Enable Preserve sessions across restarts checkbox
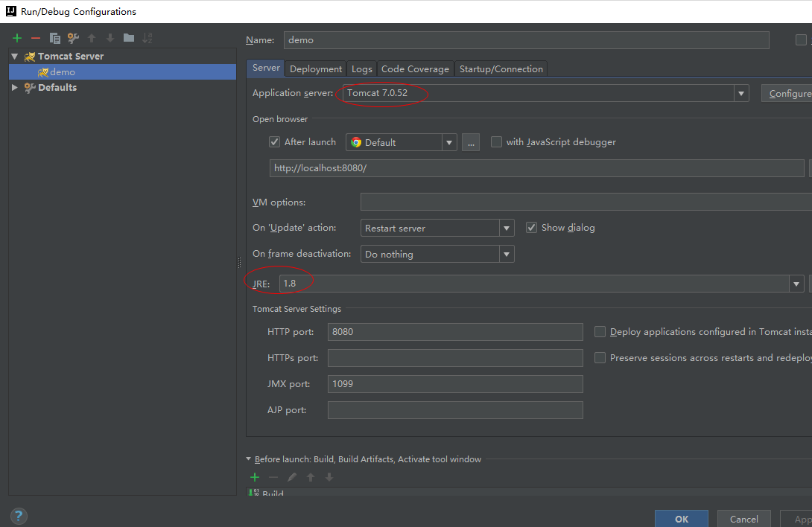Image resolution: width=812 pixels, height=527 pixels. [x=600, y=358]
